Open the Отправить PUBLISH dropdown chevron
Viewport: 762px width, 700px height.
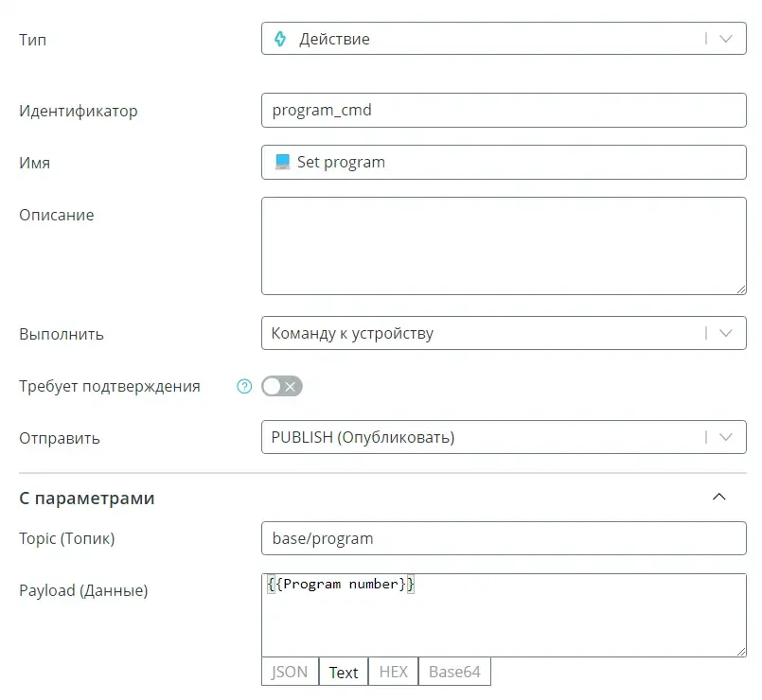point(726,437)
